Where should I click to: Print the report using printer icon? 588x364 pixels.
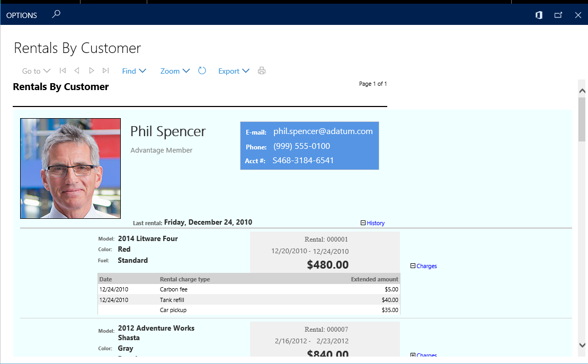pyautogui.click(x=261, y=70)
